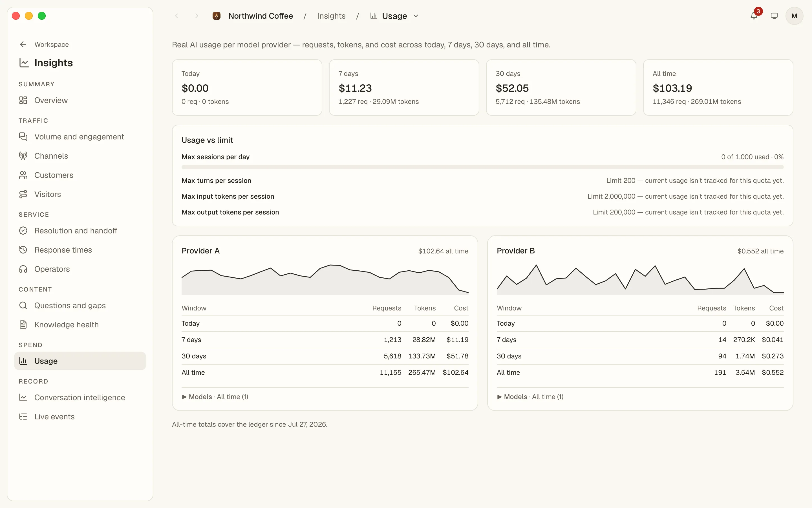Expand Provider A Models disclosure triangle
The width and height of the screenshot is (812, 508).
click(184, 397)
